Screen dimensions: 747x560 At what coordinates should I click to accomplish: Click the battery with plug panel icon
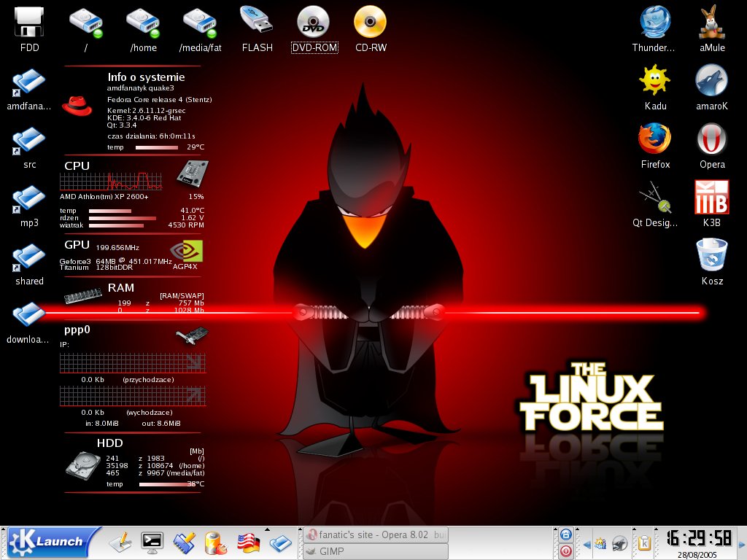click(x=215, y=542)
